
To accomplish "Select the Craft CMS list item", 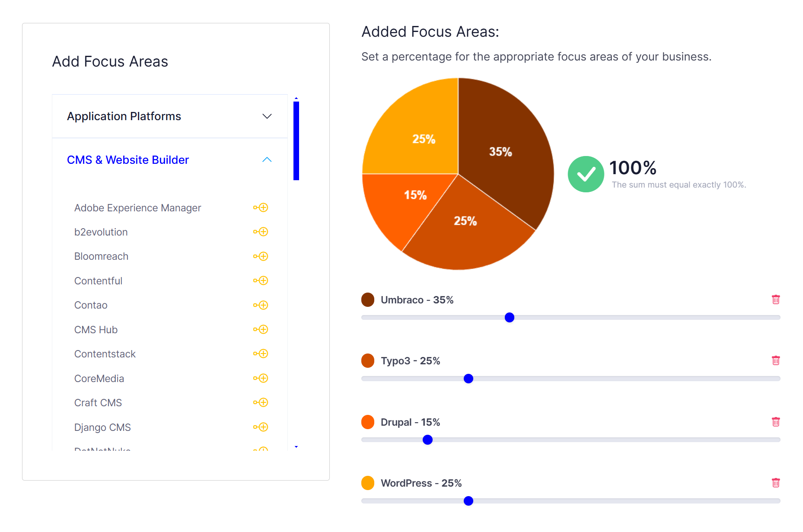I will [98, 403].
